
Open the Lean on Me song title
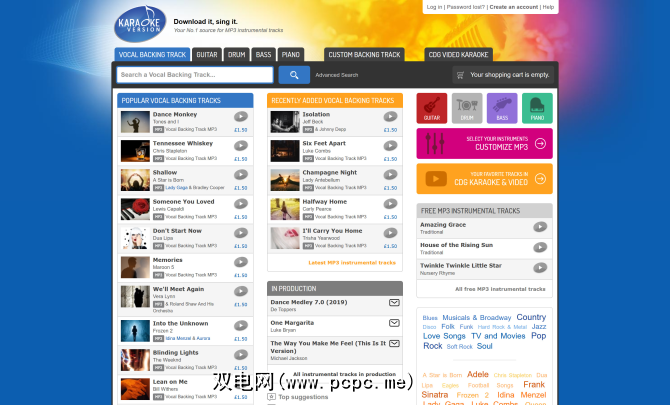170,382
